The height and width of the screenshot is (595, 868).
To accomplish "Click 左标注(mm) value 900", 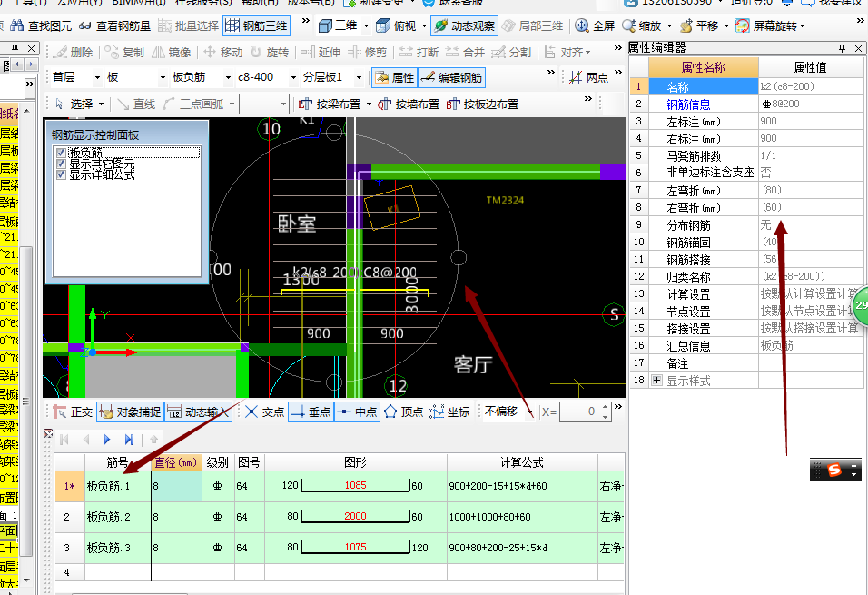I will point(768,121).
